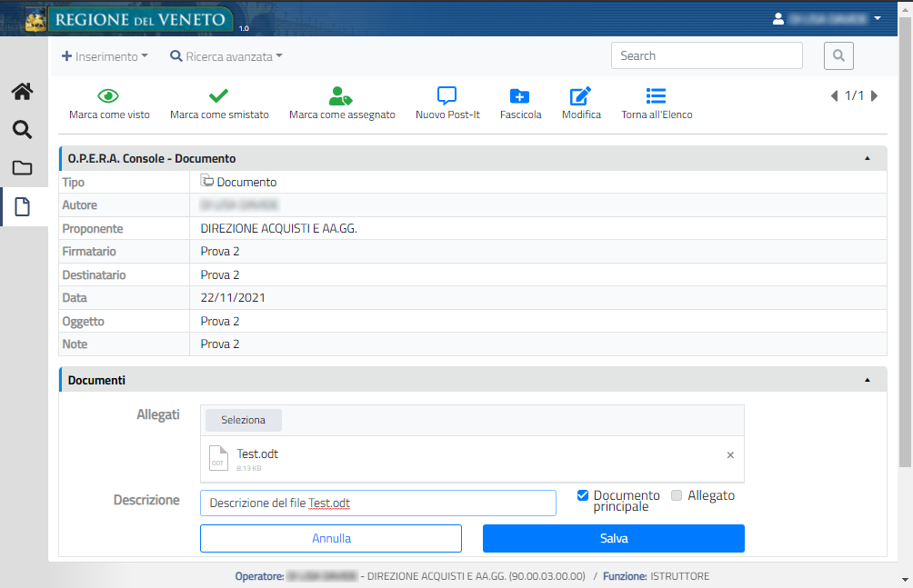Click the Fascicola folder-plus icon
This screenshot has width=913, height=588.
click(519, 95)
